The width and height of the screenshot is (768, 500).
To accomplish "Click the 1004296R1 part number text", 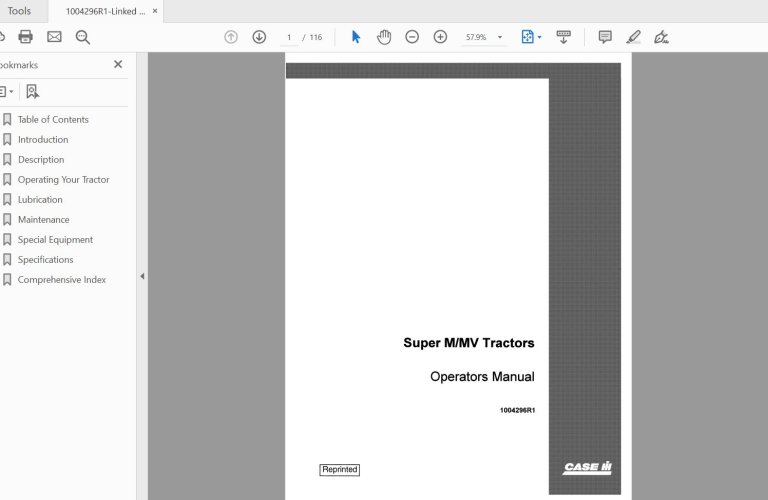I will [517, 410].
